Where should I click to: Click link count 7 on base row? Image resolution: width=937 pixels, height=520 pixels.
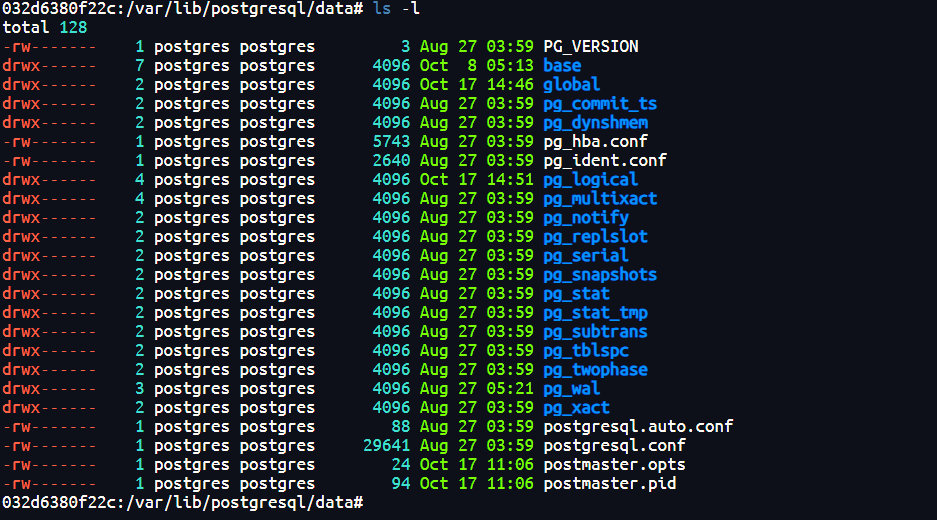(140, 66)
